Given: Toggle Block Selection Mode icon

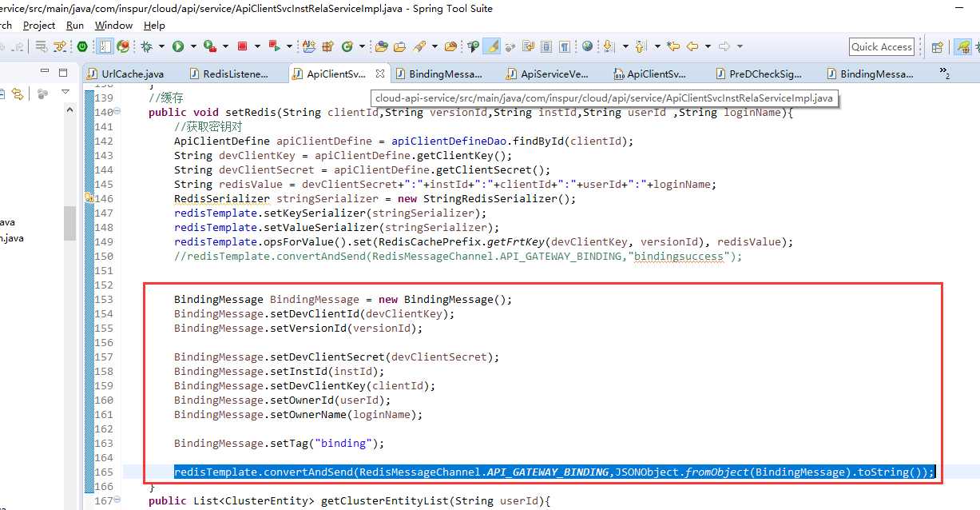Looking at the screenshot, I should tap(546, 46).
